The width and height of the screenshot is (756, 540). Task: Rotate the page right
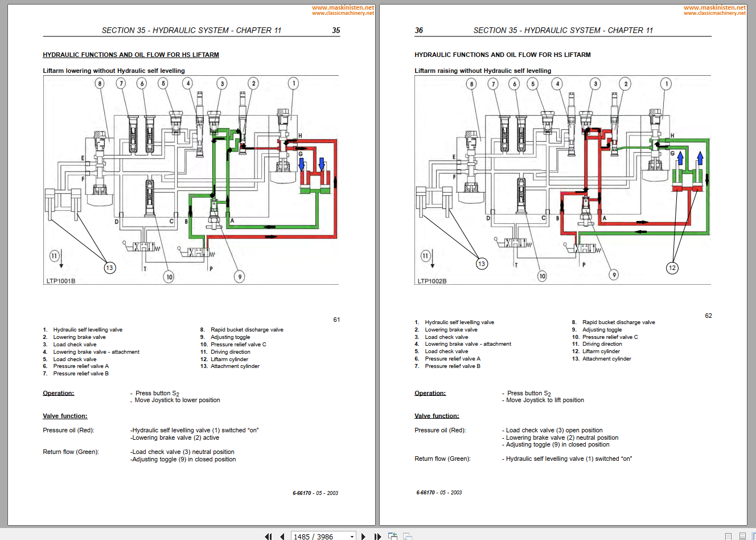coord(406,536)
